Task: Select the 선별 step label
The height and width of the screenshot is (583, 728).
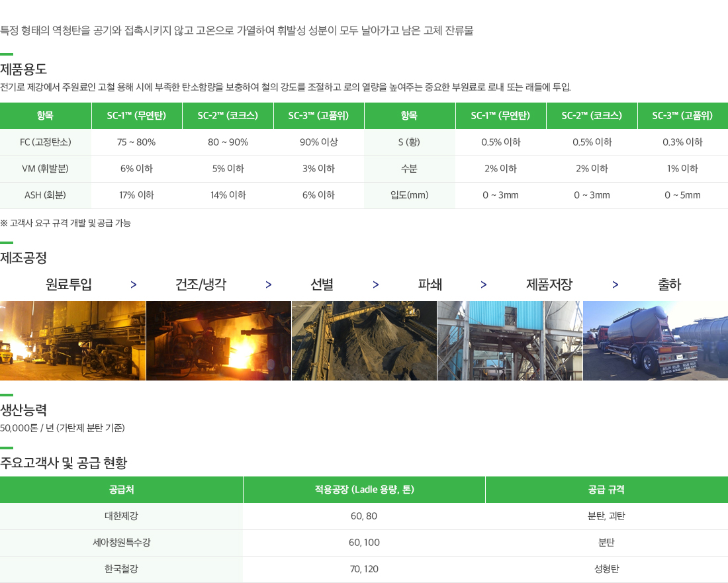Action: (x=322, y=284)
